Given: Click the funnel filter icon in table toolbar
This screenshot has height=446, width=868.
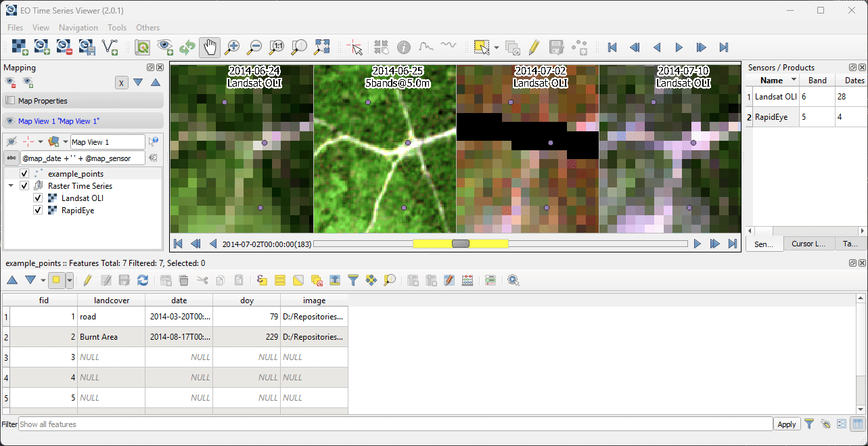Looking at the screenshot, I should pyautogui.click(x=353, y=280).
